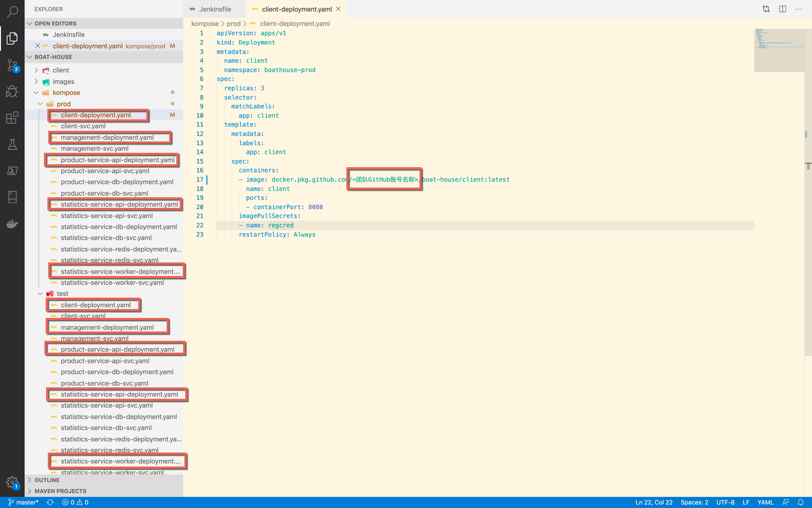Click 'boathouse-prod' namespace value
The height and width of the screenshot is (508, 812).
[x=290, y=70]
